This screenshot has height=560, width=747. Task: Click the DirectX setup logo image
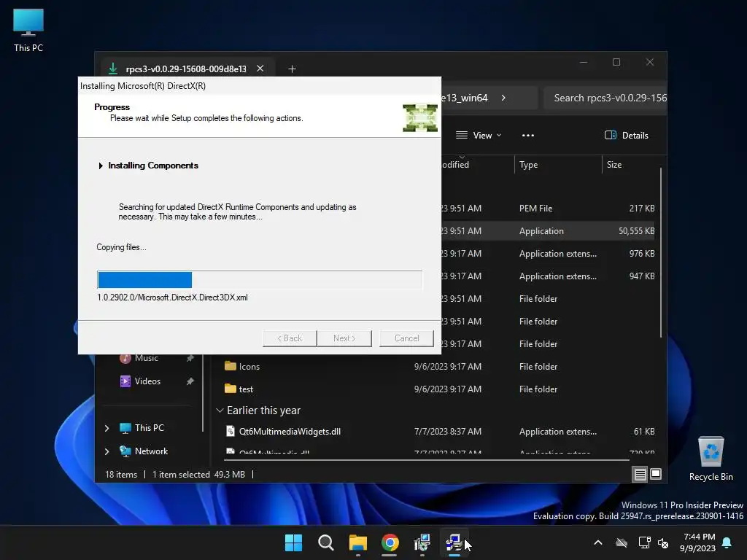(x=419, y=117)
